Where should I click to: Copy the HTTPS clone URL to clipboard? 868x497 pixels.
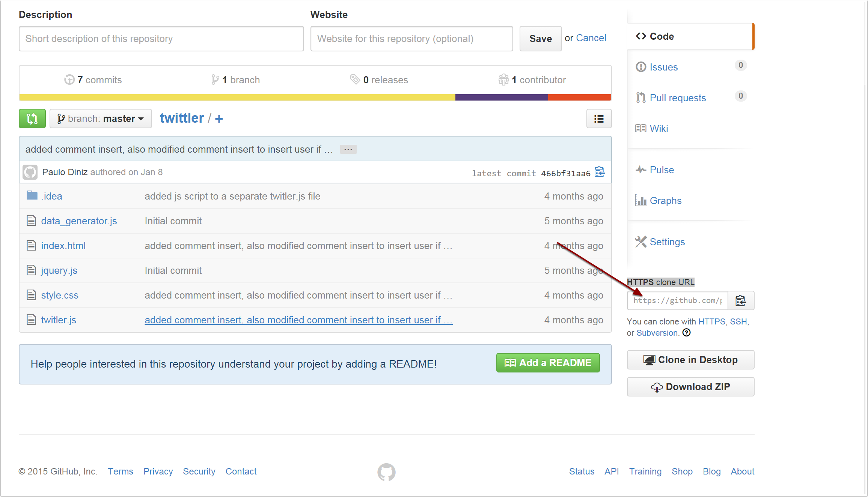pos(741,300)
